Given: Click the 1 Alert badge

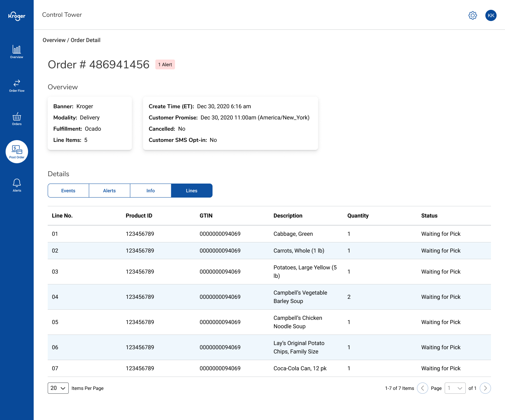Looking at the screenshot, I should point(165,64).
